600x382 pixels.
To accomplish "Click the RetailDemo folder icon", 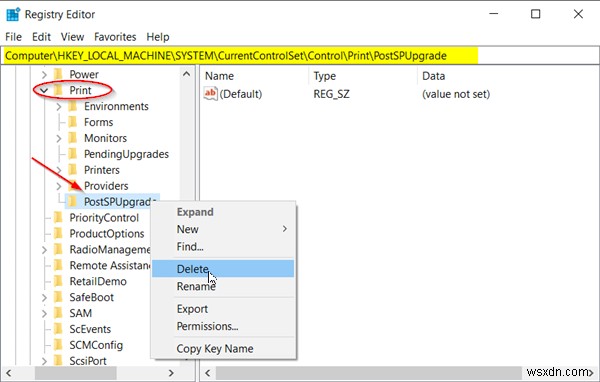I will 58,281.
